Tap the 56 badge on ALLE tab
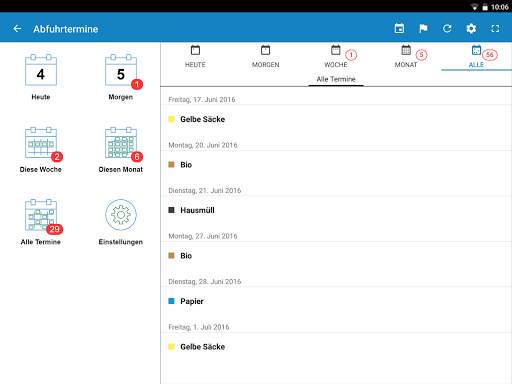The height and width of the screenshot is (384, 512). 490,55
